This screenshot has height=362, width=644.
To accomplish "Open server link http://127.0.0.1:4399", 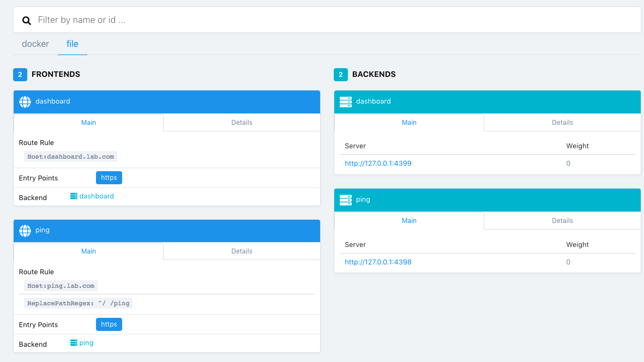I will pyautogui.click(x=378, y=164).
